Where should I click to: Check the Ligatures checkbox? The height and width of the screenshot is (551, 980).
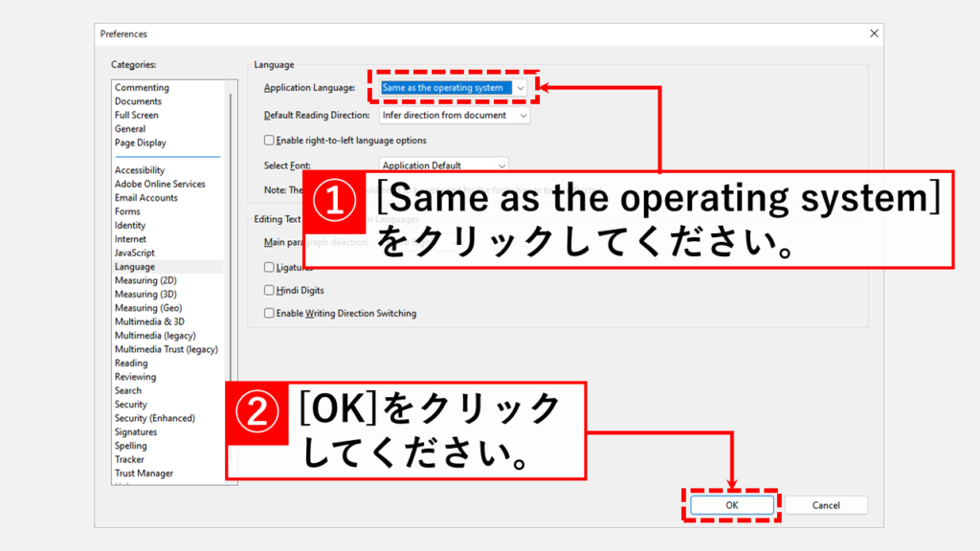click(x=269, y=267)
